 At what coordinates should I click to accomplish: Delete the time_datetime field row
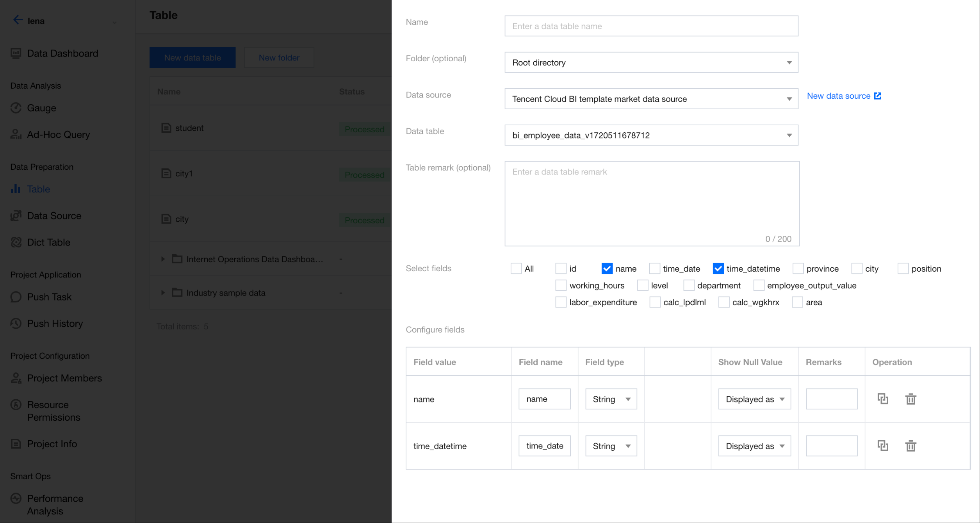click(x=911, y=446)
